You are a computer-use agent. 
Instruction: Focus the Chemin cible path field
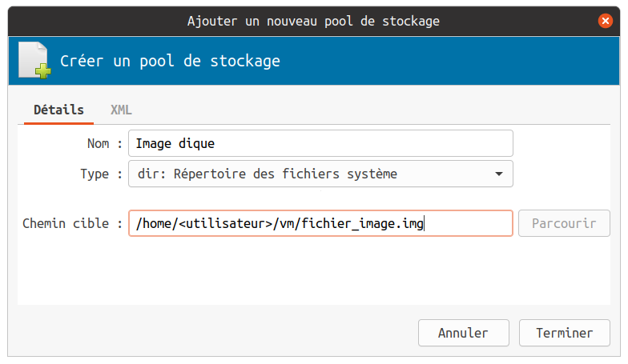click(x=320, y=223)
